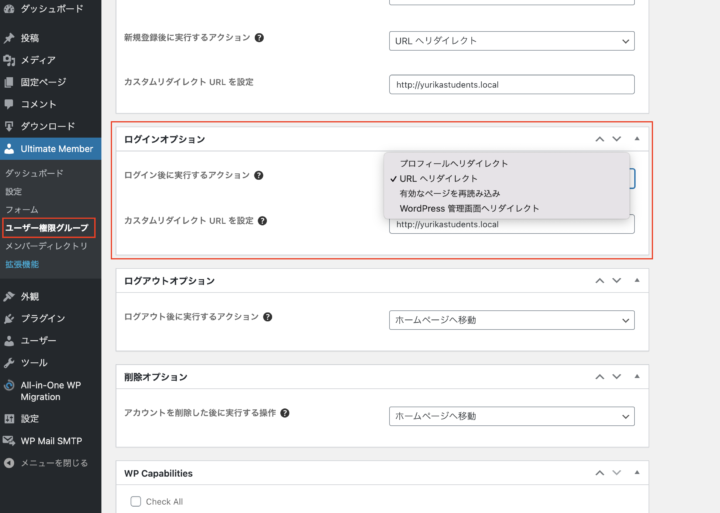Collapse the ログアウトオプション panel triangle
This screenshot has width=720, height=513.
pyautogui.click(x=637, y=280)
